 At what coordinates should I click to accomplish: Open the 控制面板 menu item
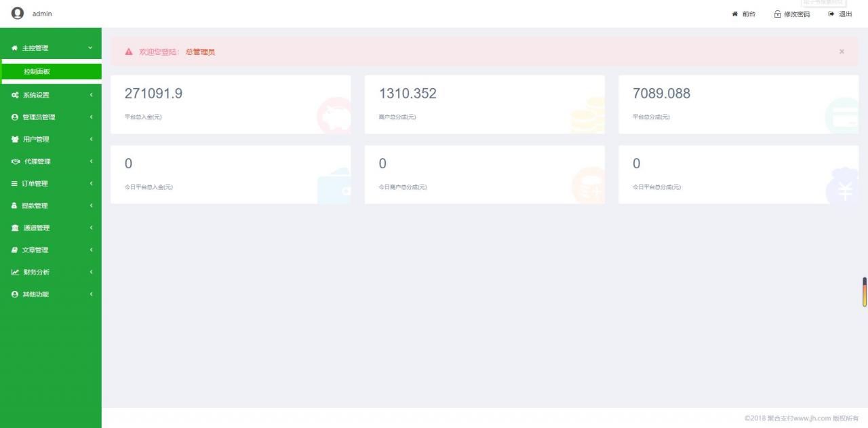click(x=37, y=71)
